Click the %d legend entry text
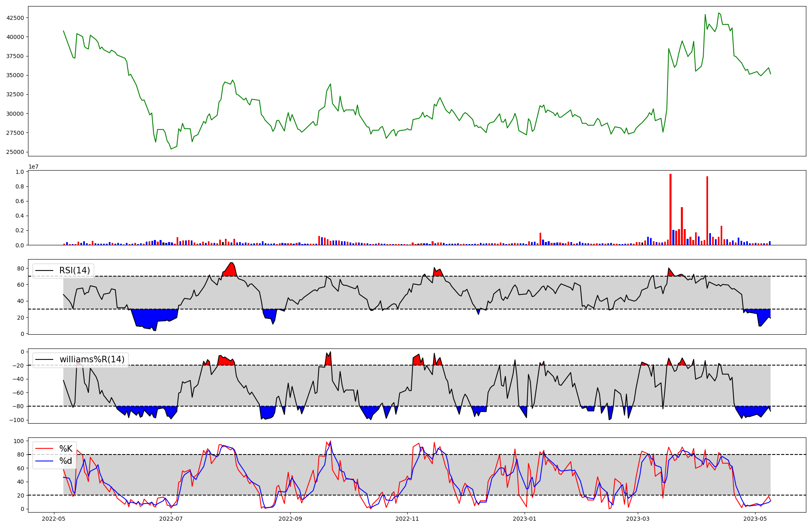This screenshot has height=528, width=812. [x=66, y=461]
